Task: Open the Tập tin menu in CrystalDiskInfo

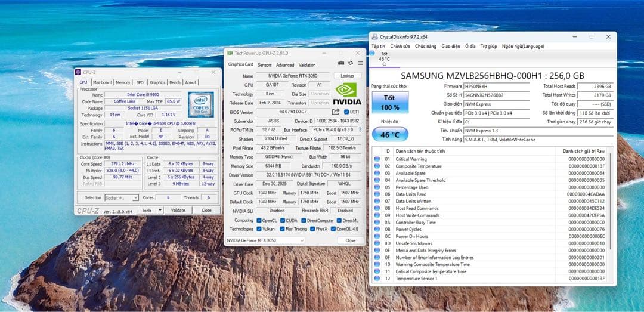Action: pos(378,46)
